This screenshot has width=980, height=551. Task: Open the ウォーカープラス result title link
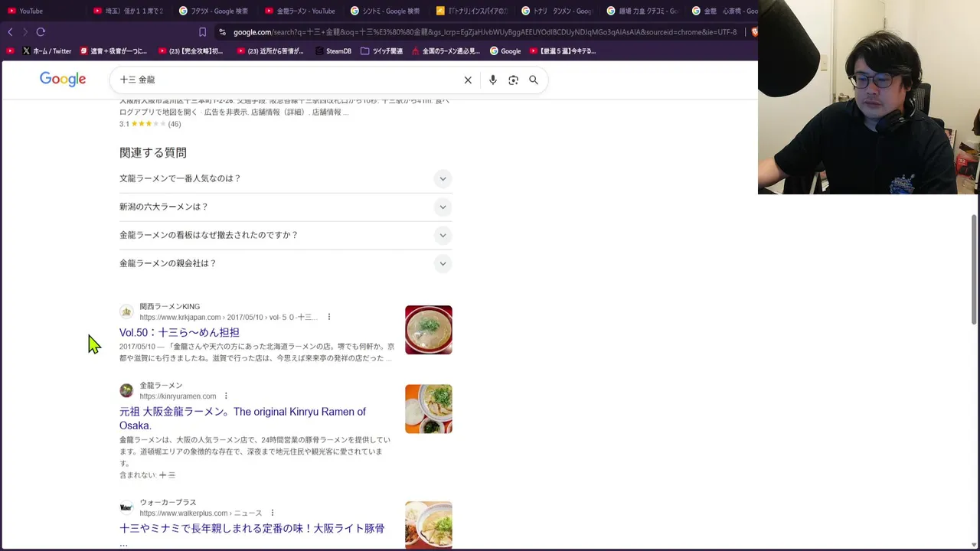coord(252,529)
